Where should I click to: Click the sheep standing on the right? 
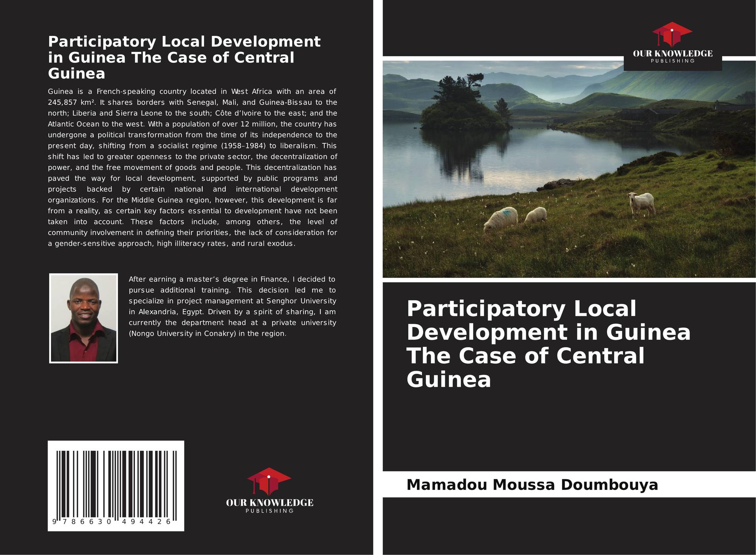tap(642, 204)
